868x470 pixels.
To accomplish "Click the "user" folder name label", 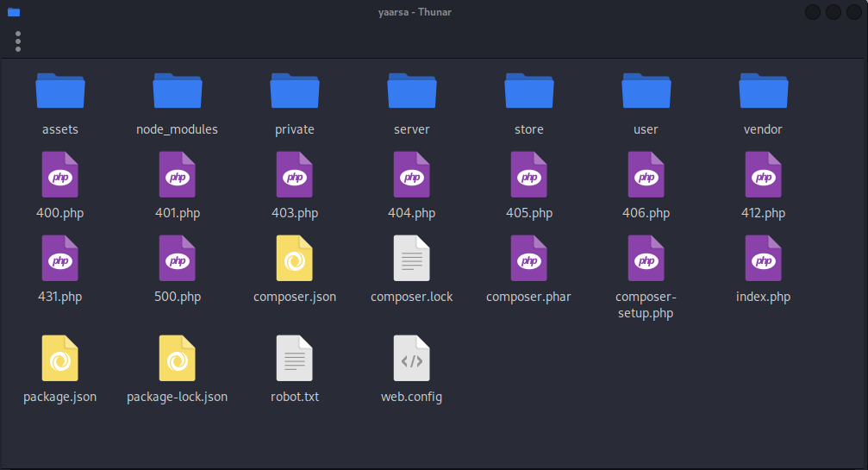I will coord(646,129).
